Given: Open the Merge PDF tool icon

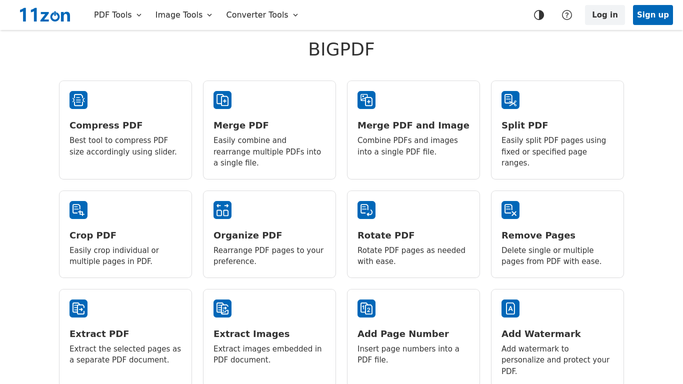Looking at the screenshot, I should 222,100.
